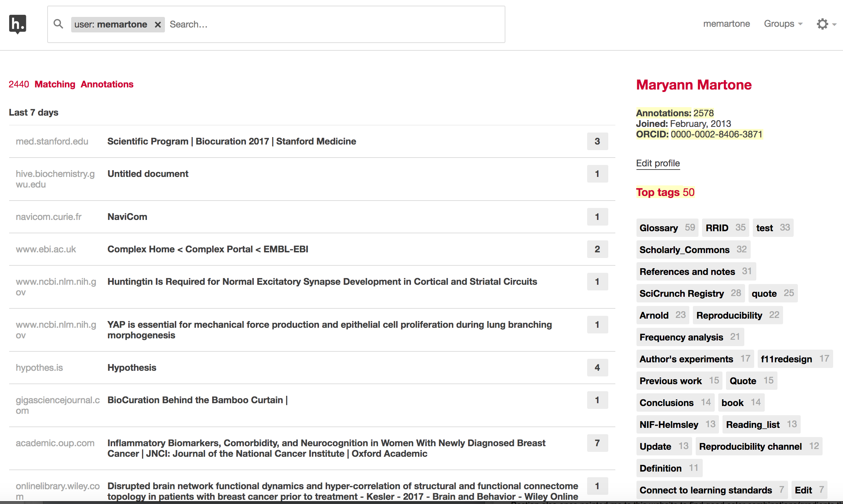Screen dimensions: 843x504
Task: Click annotation count 4 for Hypothesis
Action: point(597,368)
